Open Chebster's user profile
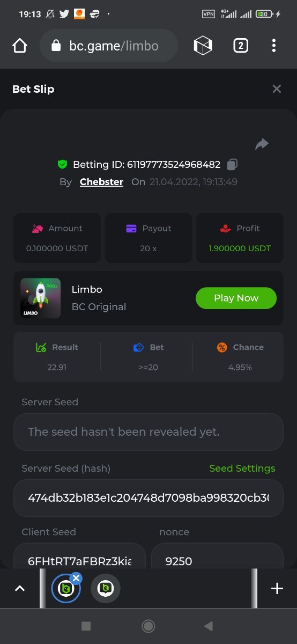297x644 pixels. coord(101,182)
